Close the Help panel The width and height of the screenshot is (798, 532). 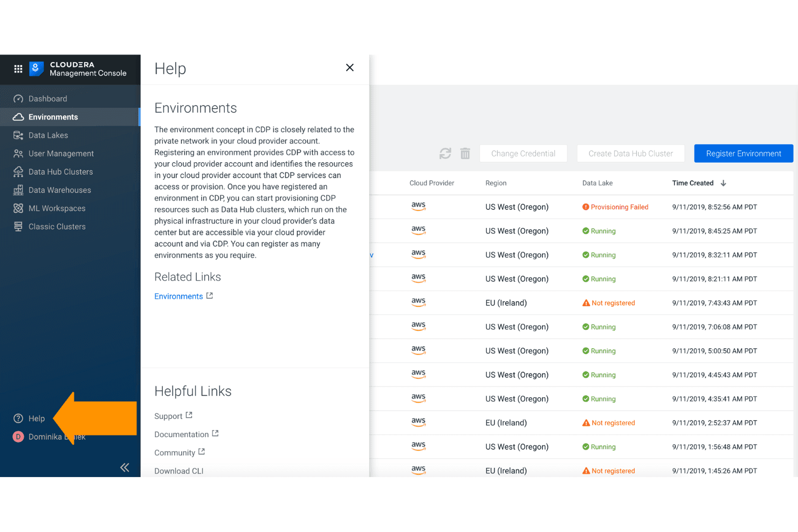click(x=350, y=67)
